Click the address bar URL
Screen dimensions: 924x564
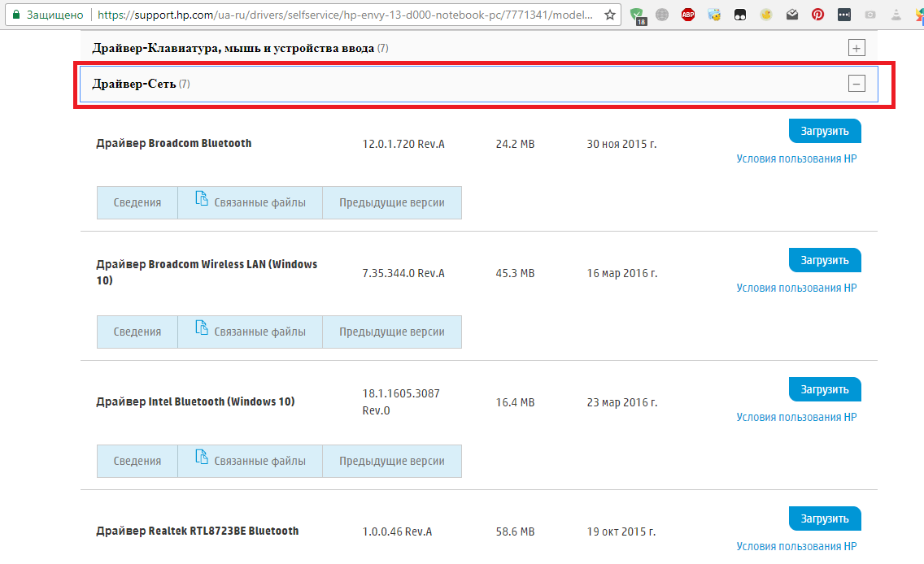[342, 15]
